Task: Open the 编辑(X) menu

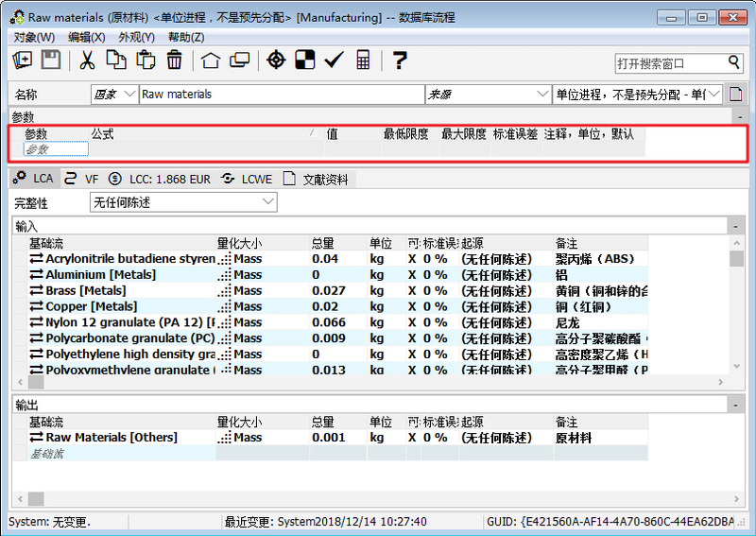Action: [86, 37]
